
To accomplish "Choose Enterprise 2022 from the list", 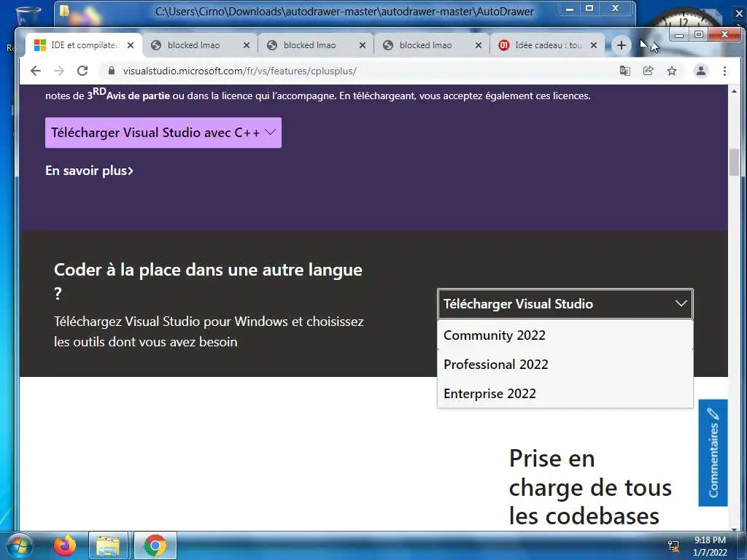I will pos(565,393).
